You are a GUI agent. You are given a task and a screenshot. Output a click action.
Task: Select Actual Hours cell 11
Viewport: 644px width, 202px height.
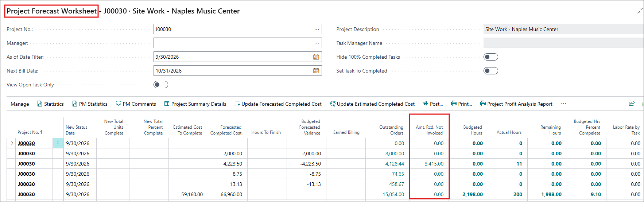(x=519, y=164)
